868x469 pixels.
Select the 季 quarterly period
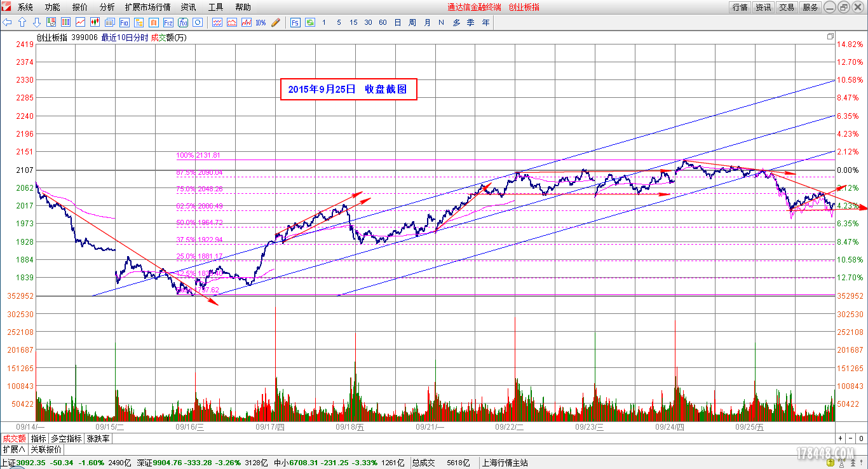click(x=471, y=22)
